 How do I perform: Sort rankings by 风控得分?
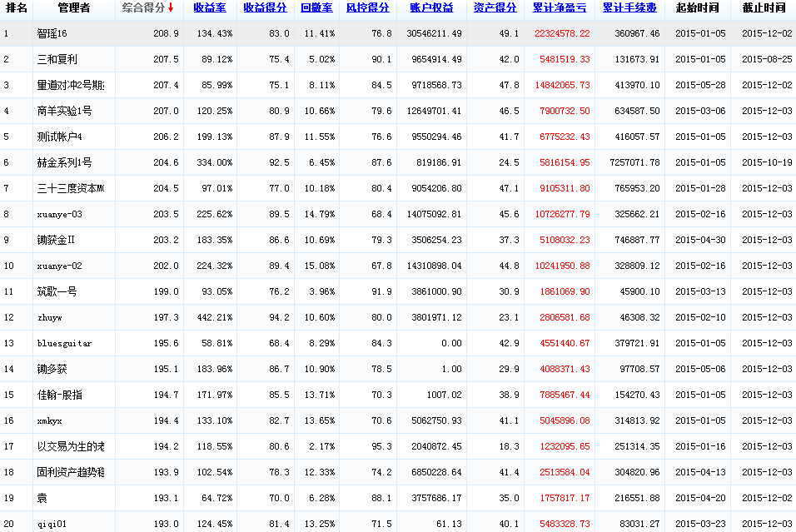(x=367, y=7)
